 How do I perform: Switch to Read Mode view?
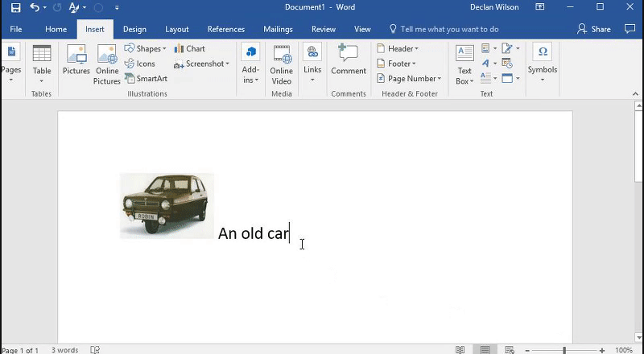460,350
